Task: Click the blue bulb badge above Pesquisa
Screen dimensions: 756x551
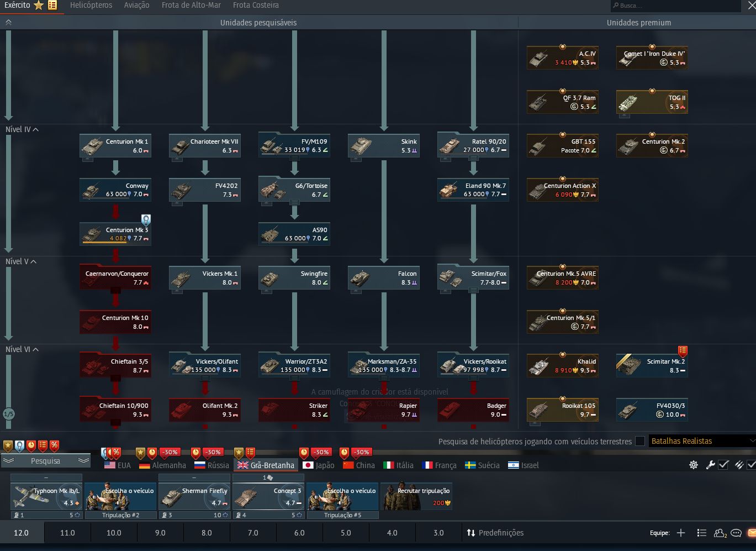Action: pos(20,445)
